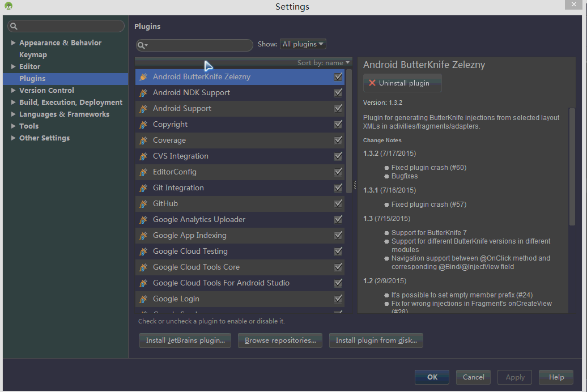Click the Android Studio logo in the title bar
This screenshot has height=392, width=587.
(8, 6)
